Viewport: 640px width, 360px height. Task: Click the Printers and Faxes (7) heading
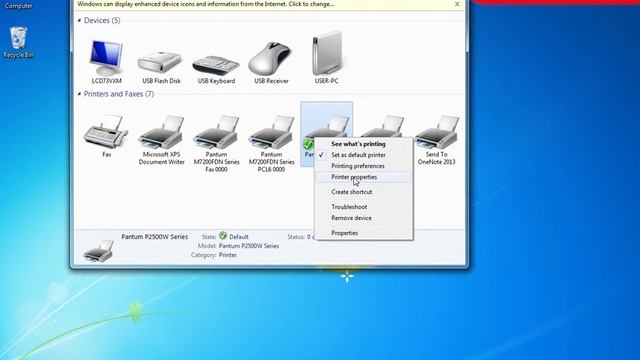point(119,94)
